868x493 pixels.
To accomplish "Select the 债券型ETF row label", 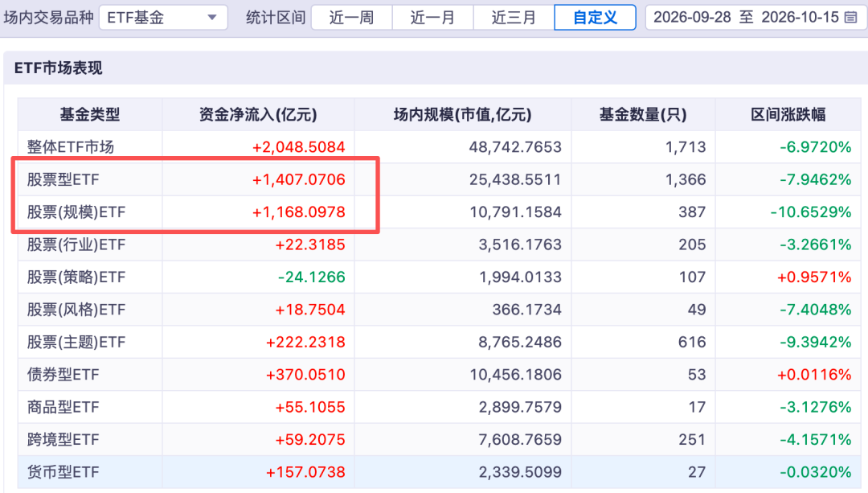I will click(x=63, y=375).
